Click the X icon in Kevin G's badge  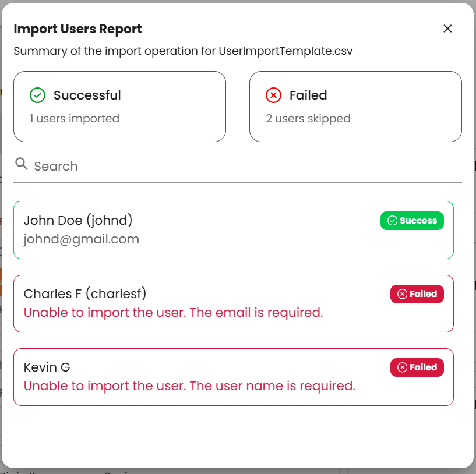point(402,367)
